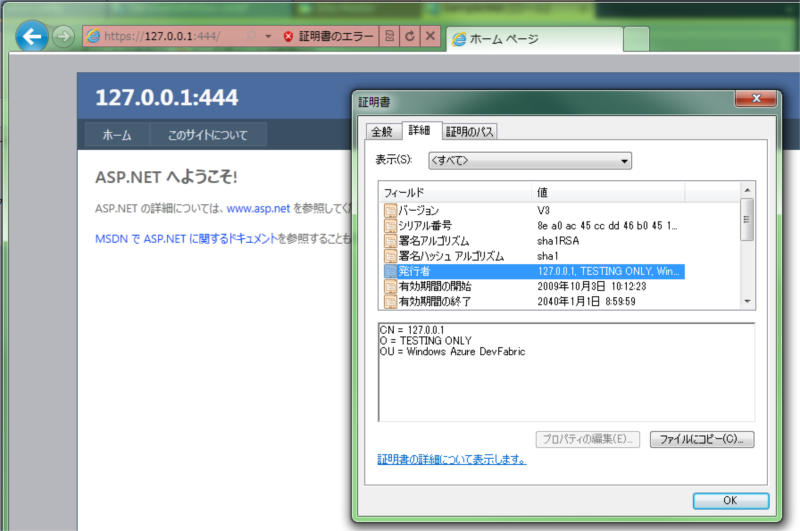Click the red certificate error shield icon
Viewport: 800px width, 531px height.
click(x=288, y=36)
